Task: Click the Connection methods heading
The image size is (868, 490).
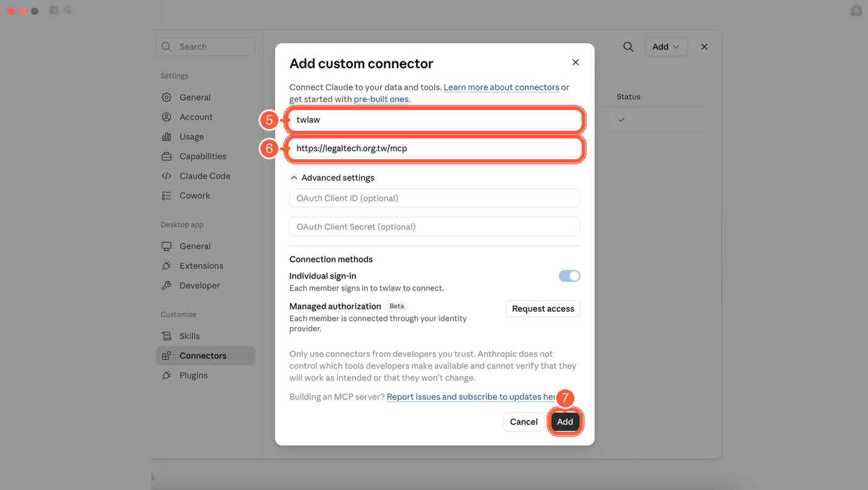Action: [x=331, y=260]
